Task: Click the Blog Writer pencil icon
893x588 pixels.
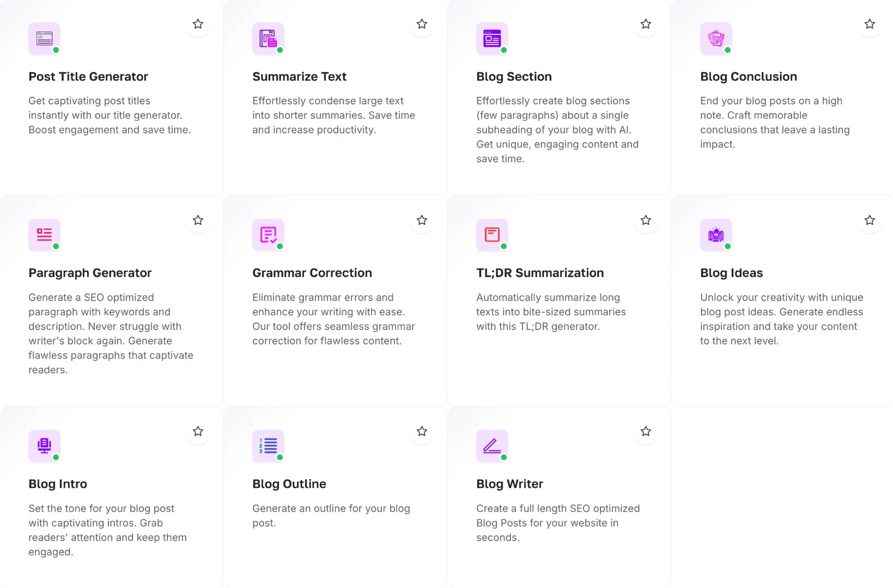Action: pyautogui.click(x=492, y=446)
